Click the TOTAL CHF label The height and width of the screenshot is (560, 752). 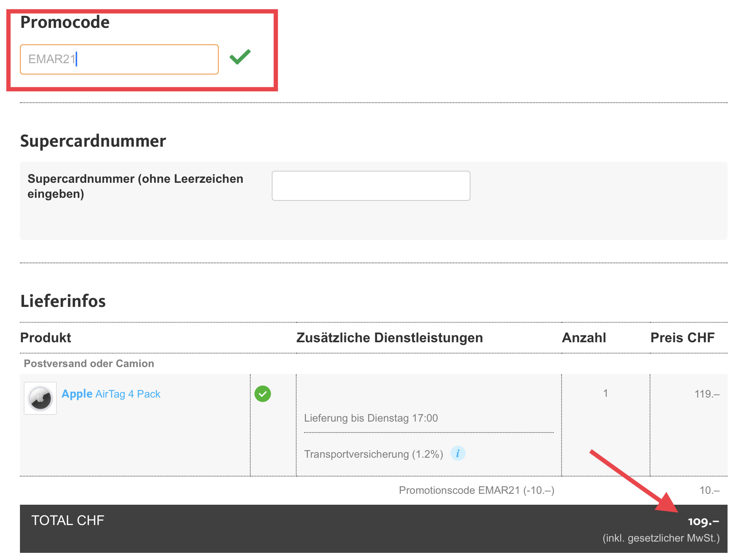[68, 521]
